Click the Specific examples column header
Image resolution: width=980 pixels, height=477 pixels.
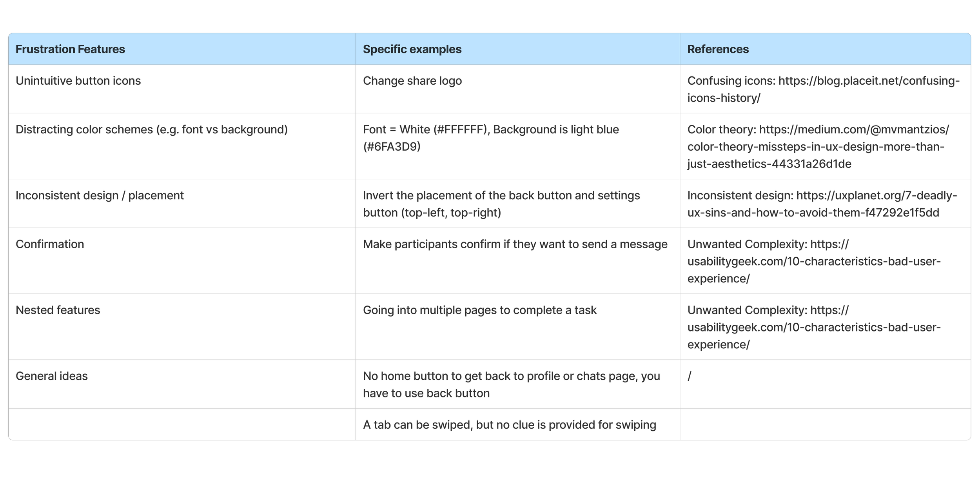pos(412,49)
